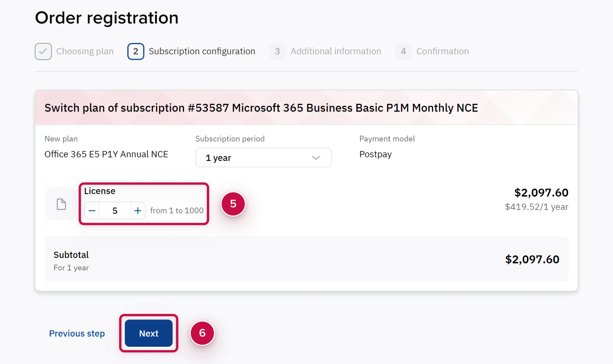
Task: Click the Office 365 E5 plan name
Action: [x=106, y=154]
